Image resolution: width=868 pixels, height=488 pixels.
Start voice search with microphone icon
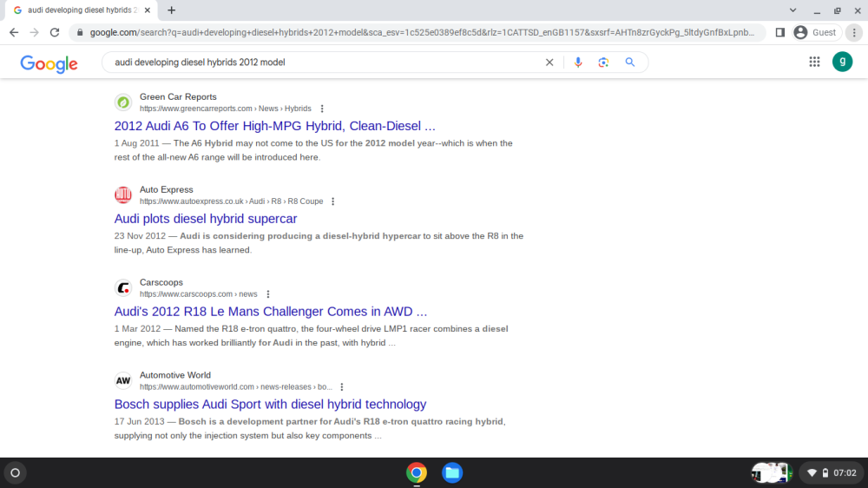(x=578, y=63)
